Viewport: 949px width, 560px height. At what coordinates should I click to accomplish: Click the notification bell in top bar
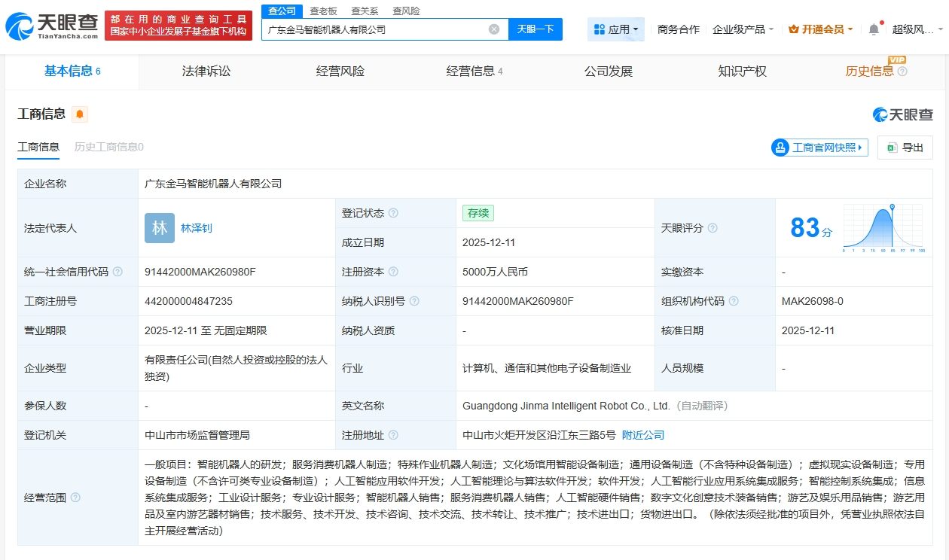pos(874,29)
